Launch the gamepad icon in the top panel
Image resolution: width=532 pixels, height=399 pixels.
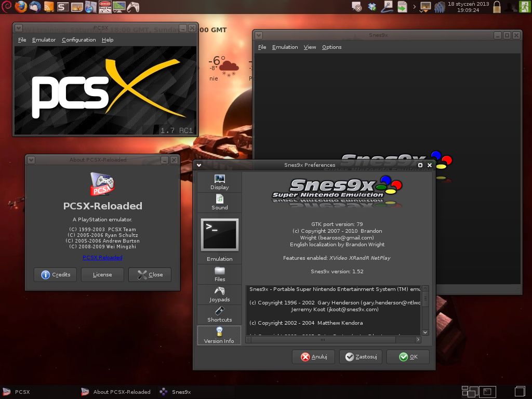133,7
